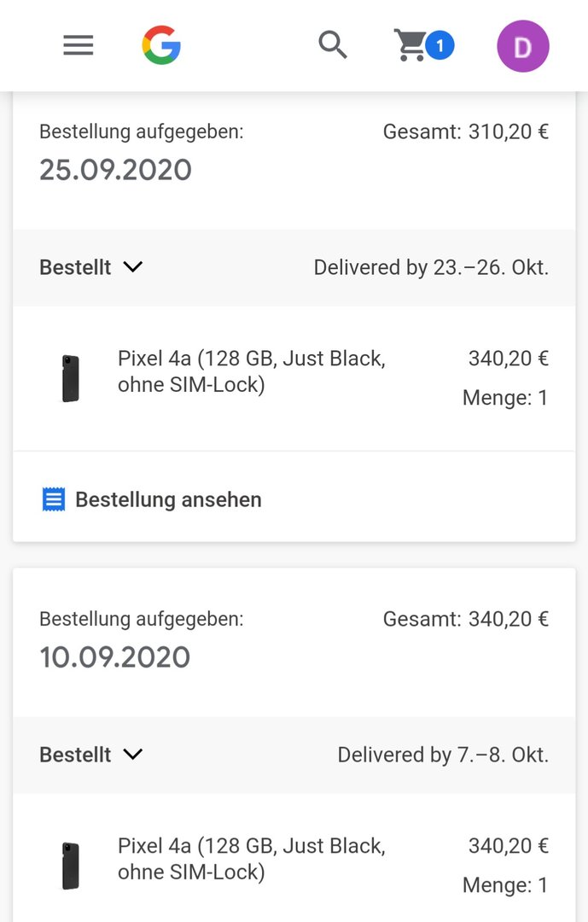
Task: Click the blue receipt icon beside Bestellung ansehen
Action: (x=54, y=499)
